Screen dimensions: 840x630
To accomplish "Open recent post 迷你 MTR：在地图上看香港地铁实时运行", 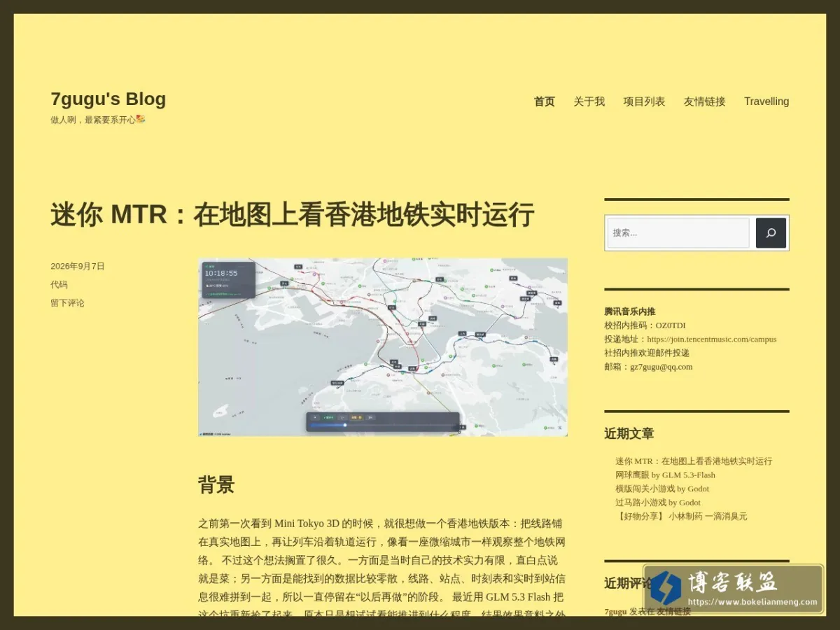I will 694,461.
